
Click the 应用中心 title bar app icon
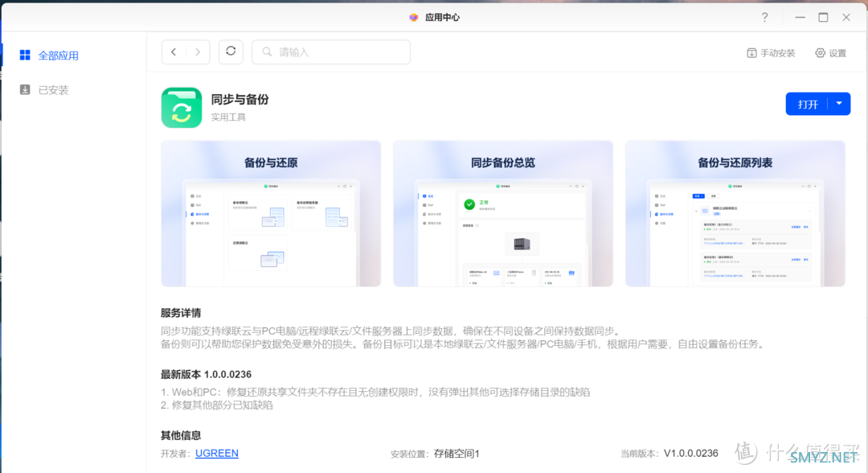414,17
